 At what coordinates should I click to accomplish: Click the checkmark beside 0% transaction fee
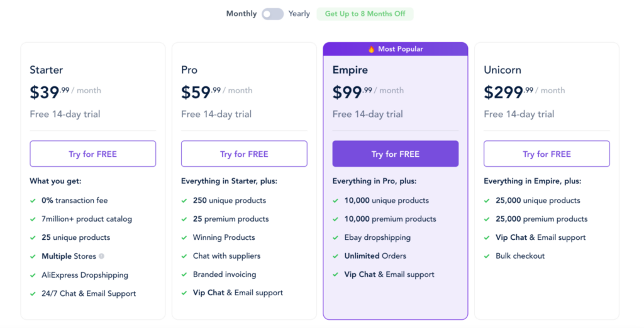pos(33,201)
